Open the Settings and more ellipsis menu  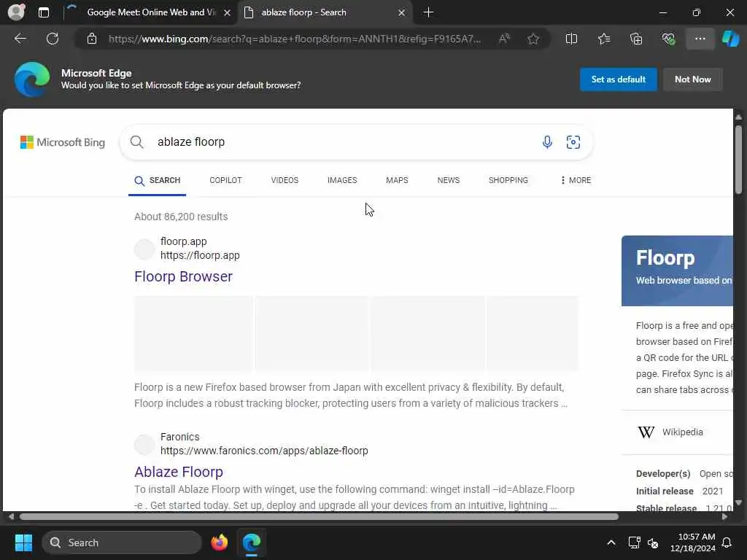[700, 39]
